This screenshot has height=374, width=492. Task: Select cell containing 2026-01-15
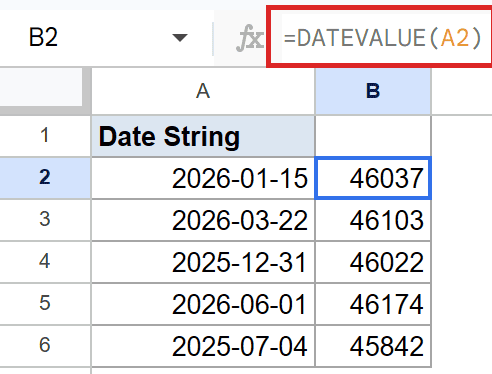point(203,178)
